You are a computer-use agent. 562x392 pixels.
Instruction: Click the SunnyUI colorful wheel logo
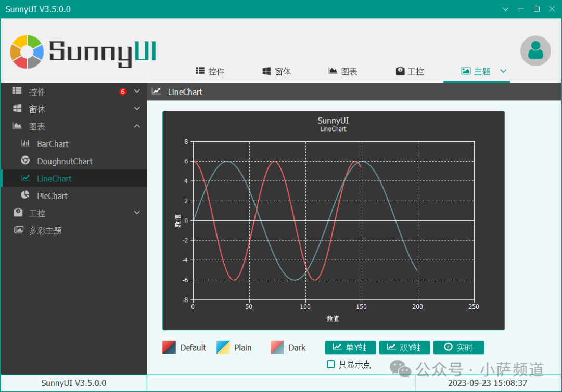click(x=27, y=52)
